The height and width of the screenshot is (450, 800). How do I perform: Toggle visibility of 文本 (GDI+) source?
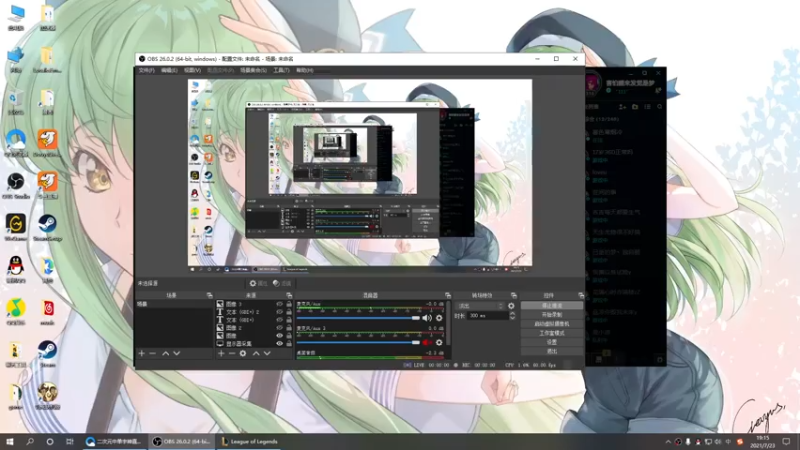click(x=280, y=320)
